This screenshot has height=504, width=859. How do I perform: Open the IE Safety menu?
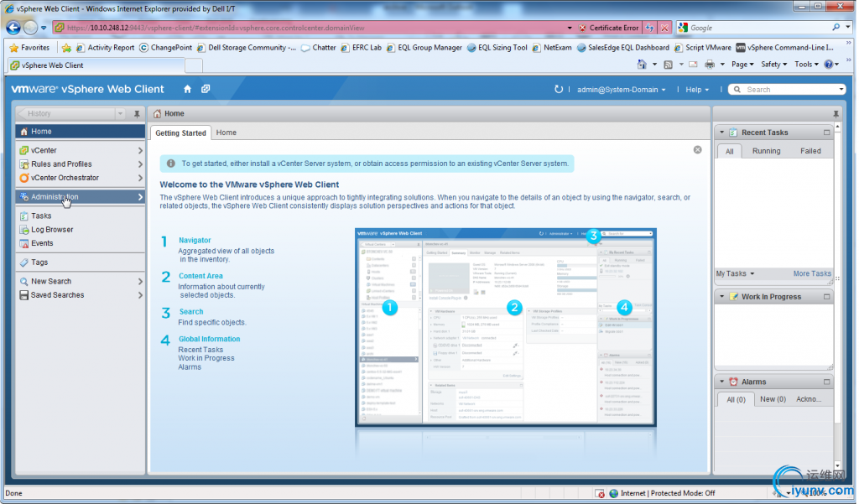point(773,65)
